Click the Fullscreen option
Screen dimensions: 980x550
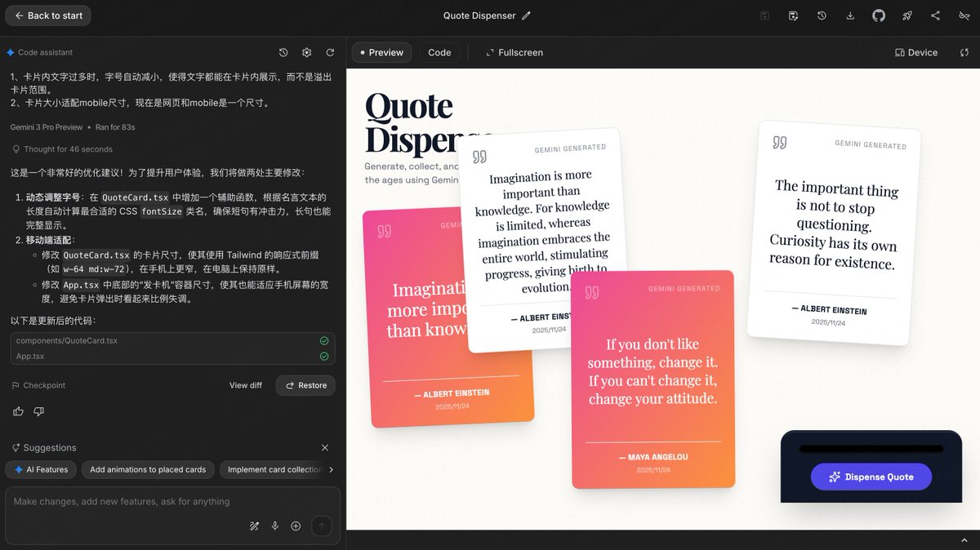[514, 52]
